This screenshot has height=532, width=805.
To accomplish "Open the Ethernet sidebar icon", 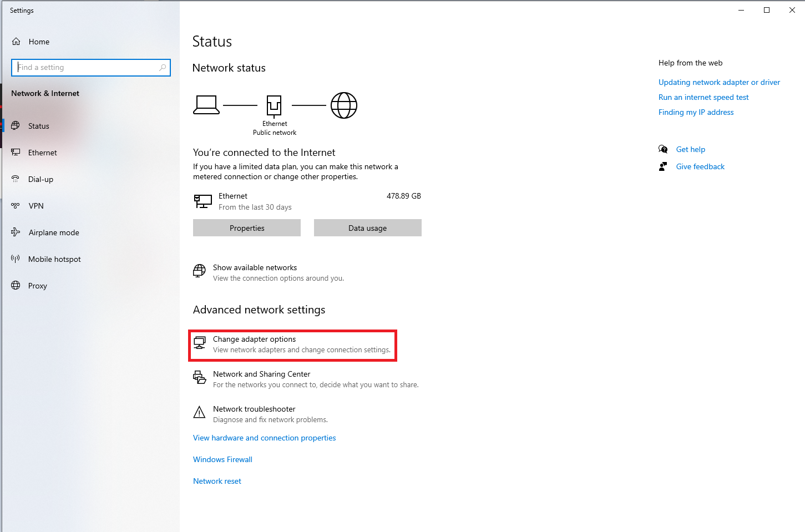I will point(16,153).
